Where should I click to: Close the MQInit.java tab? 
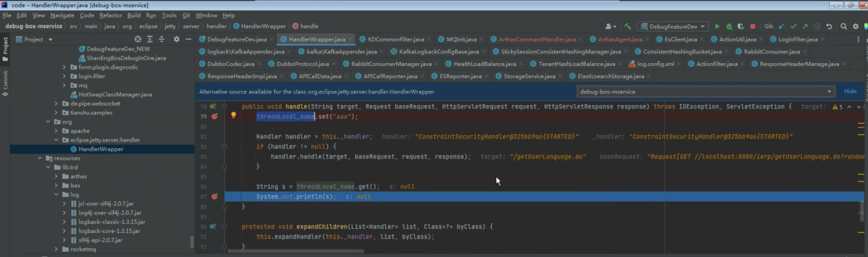pos(480,39)
